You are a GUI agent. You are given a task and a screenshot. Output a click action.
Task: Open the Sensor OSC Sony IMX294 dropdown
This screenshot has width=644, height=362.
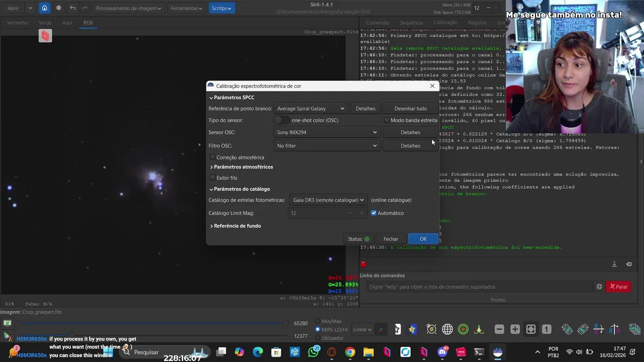327,132
